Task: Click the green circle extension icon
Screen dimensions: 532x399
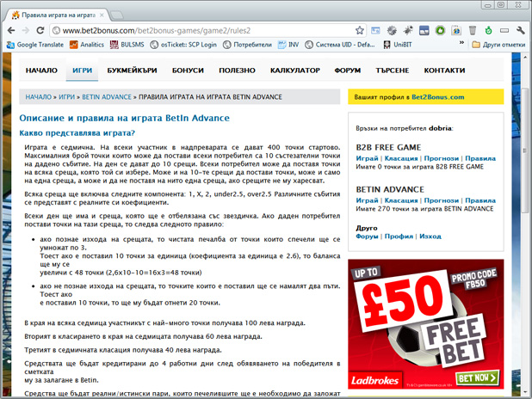Action: coord(440,30)
